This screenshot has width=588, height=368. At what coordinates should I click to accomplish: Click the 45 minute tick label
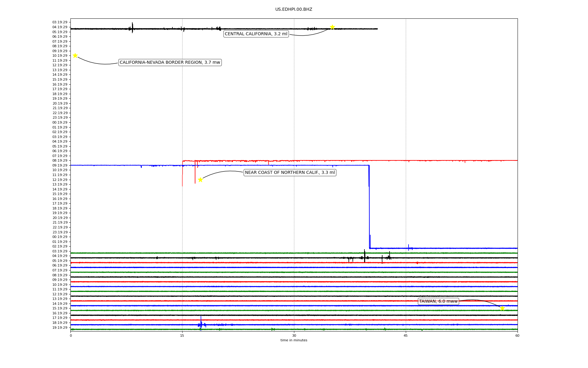[406, 335]
